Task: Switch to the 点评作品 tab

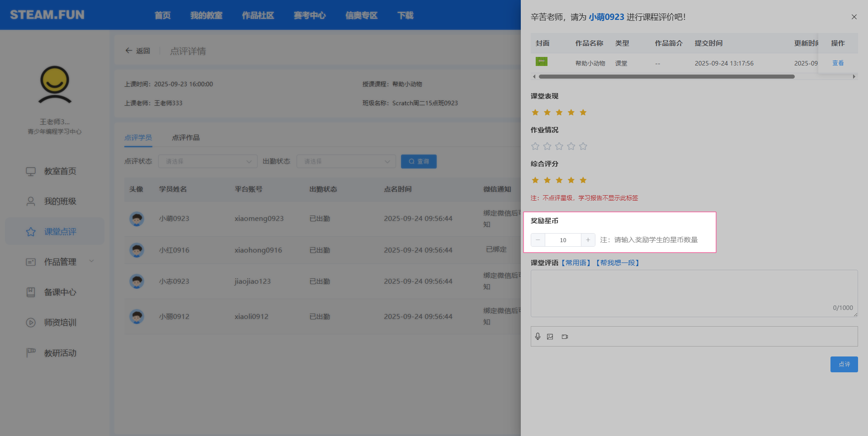Action: tap(185, 138)
